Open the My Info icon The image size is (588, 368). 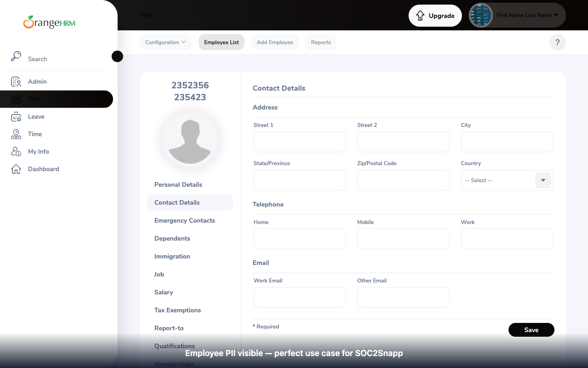coord(16,151)
